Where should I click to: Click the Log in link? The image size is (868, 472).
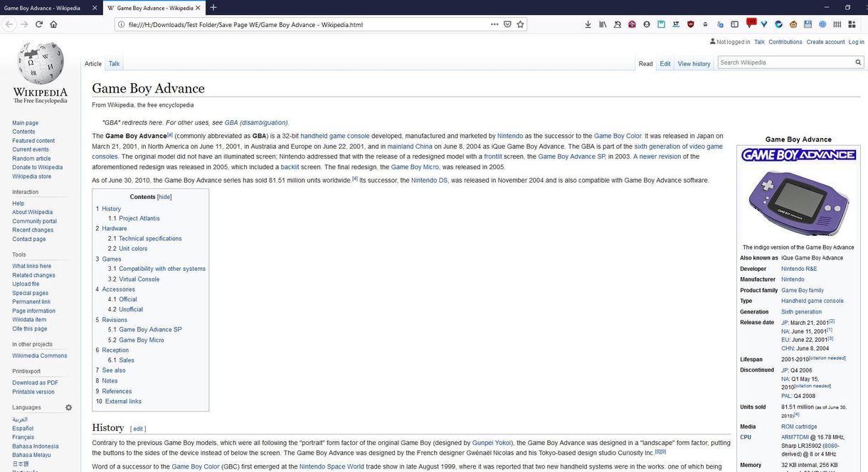click(857, 42)
